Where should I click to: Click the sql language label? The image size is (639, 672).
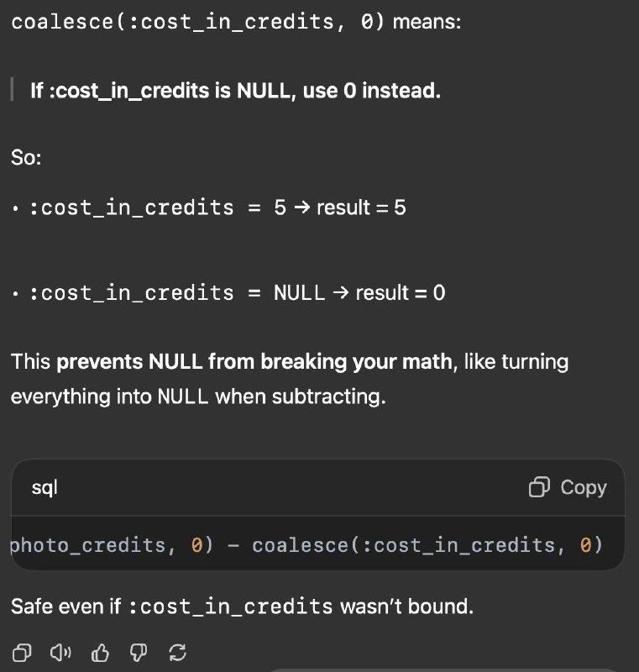[45, 488]
